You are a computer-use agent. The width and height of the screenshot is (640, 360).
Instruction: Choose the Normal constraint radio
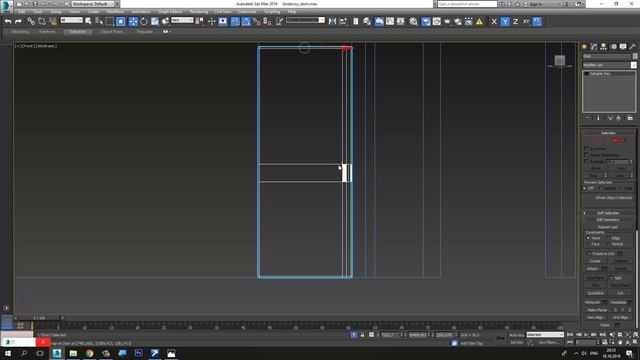(x=608, y=244)
